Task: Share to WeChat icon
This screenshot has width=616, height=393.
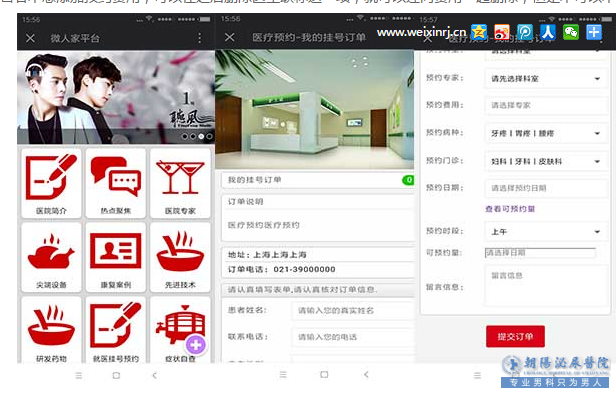Action: pyautogui.click(x=571, y=32)
